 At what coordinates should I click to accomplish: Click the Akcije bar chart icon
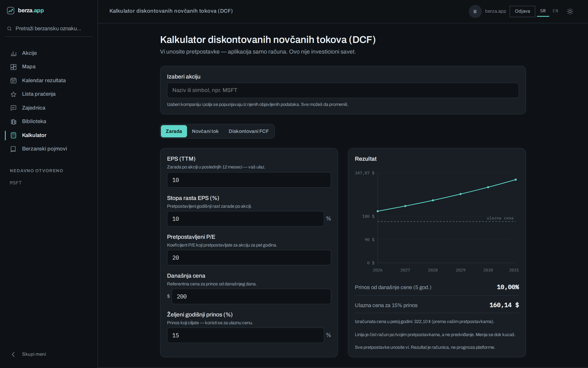click(13, 53)
